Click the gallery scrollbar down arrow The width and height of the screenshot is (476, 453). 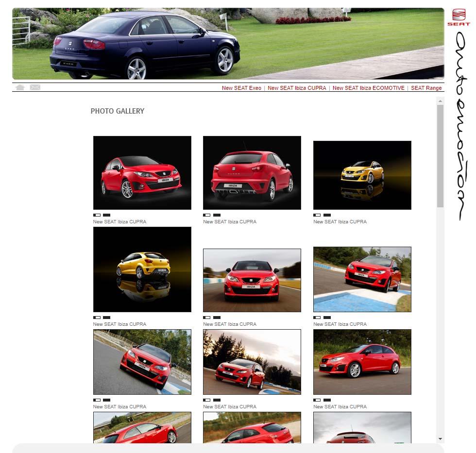440,439
